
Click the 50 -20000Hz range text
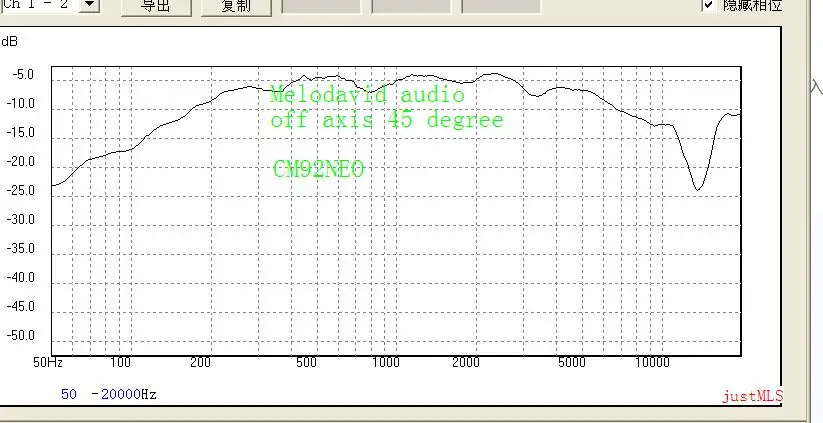[x=109, y=394]
